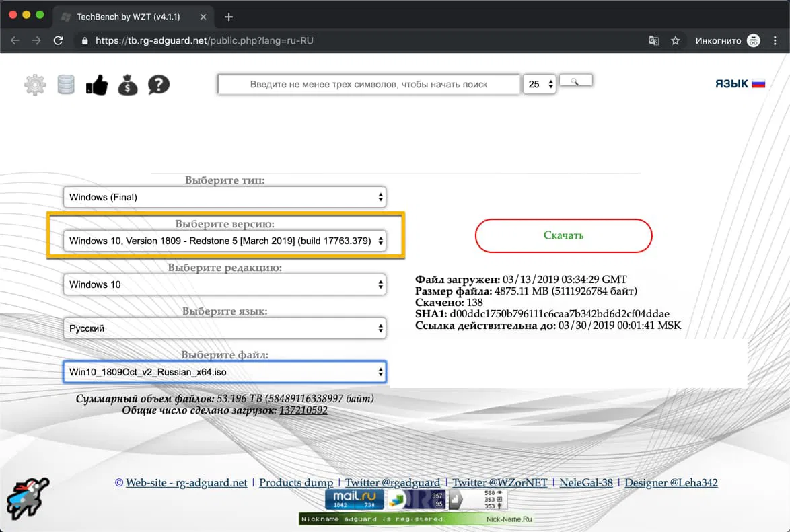This screenshot has width=790, height=532.
Task: Click the database dump icon
Action: 65,84
